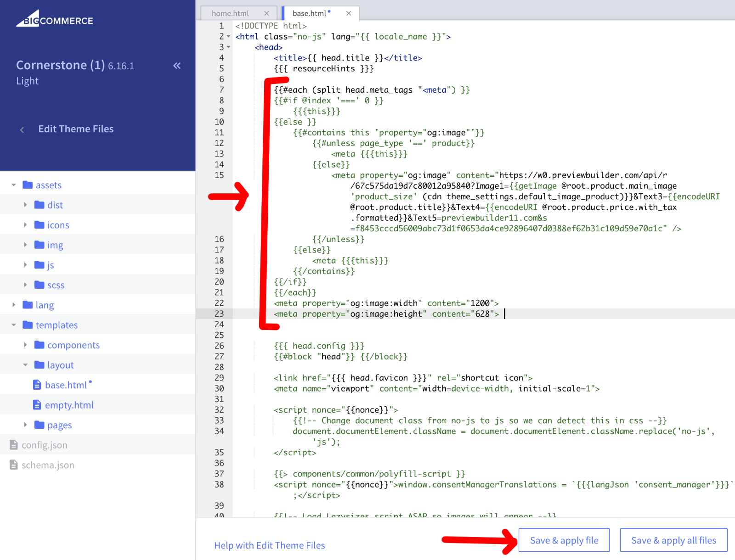The width and height of the screenshot is (735, 560).
Task: Click the config.json file icon
Action: pyautogui.click(x=14, y=445)
